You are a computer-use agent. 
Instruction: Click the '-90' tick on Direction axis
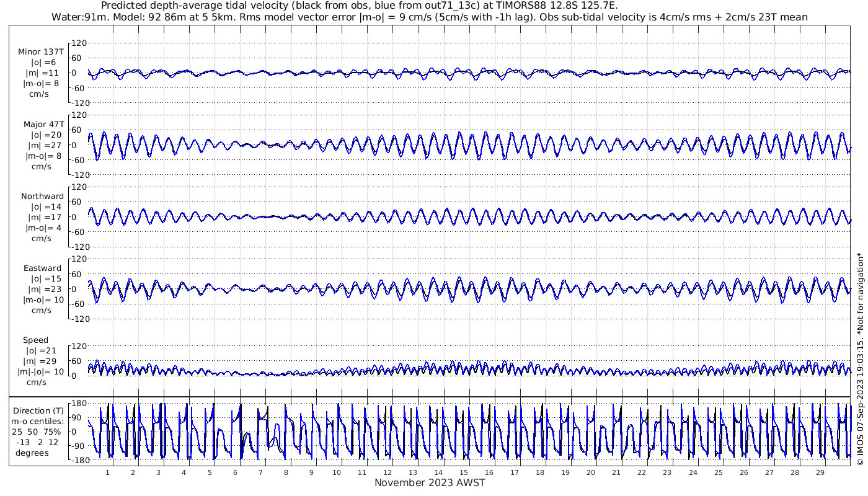click(x=79, y=446)
